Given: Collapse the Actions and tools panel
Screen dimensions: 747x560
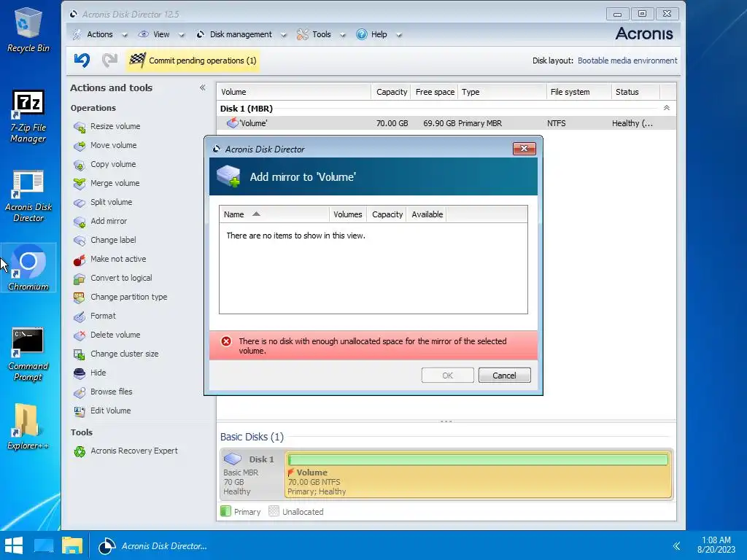Looking at the screenshot, I should 203,87.
